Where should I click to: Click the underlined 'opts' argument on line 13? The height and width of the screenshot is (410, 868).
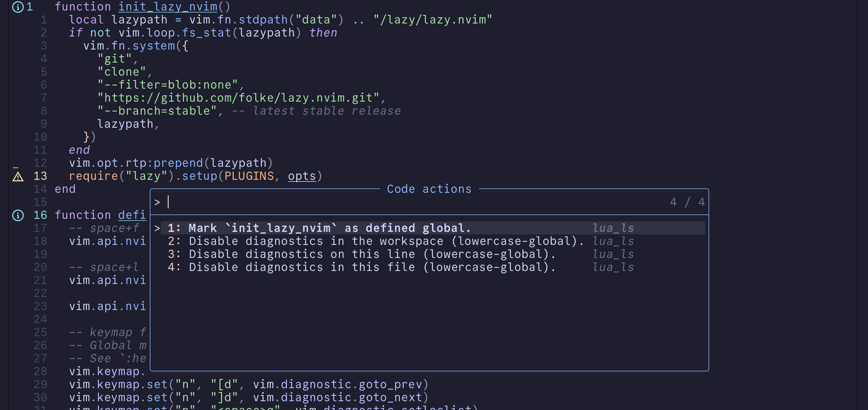(x=302, y=176)
